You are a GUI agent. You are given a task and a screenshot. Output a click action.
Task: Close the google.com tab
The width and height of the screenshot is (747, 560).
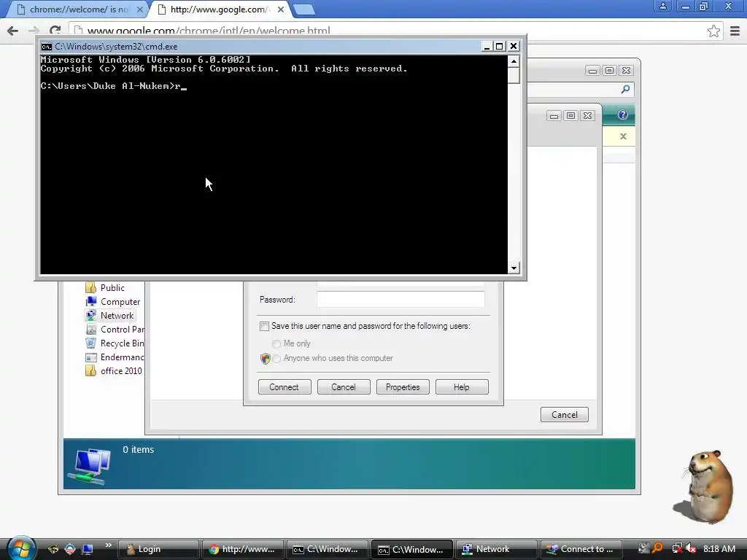281,9
